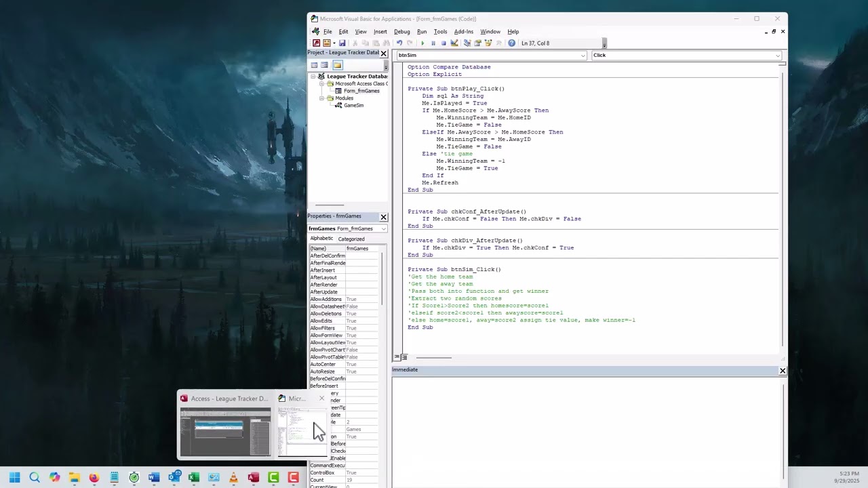868x488 pixels.
Task: Open the Insert menu
Action: point(380,32)
